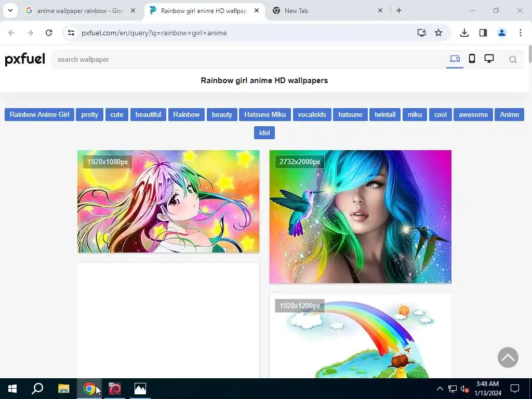532x399 pixels.
Task: Bookmark this page with the star
Action: pos(438,33)
